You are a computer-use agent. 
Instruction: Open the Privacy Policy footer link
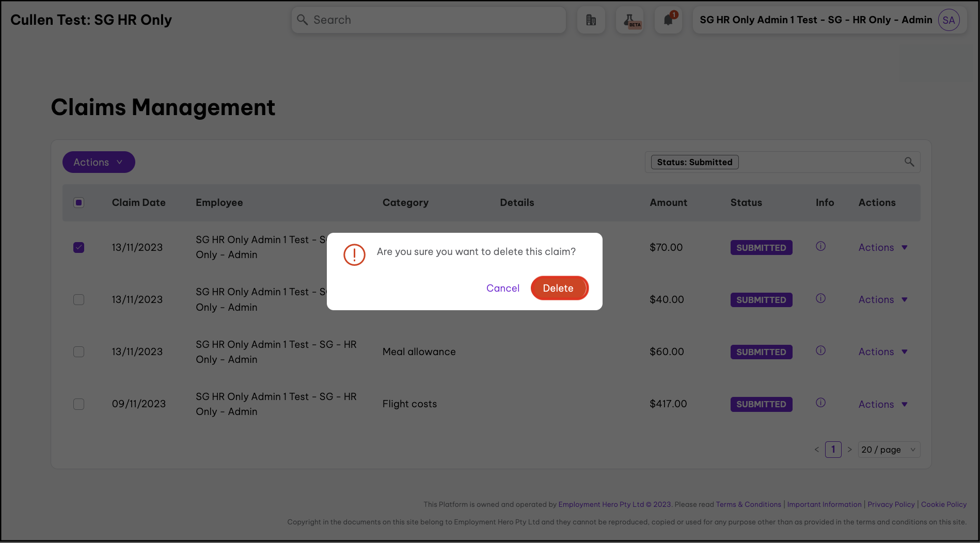pyautogui.click(x=891, y=504)
